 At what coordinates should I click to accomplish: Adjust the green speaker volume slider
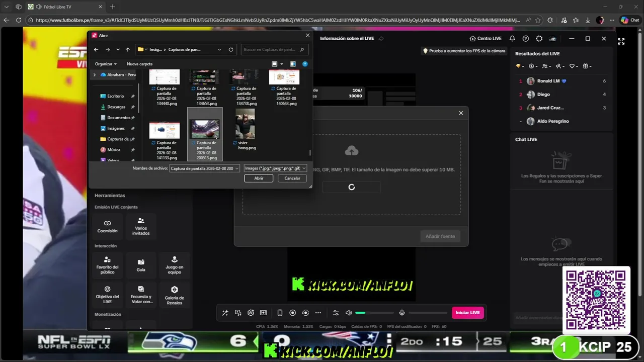click(x=375, y=313)
